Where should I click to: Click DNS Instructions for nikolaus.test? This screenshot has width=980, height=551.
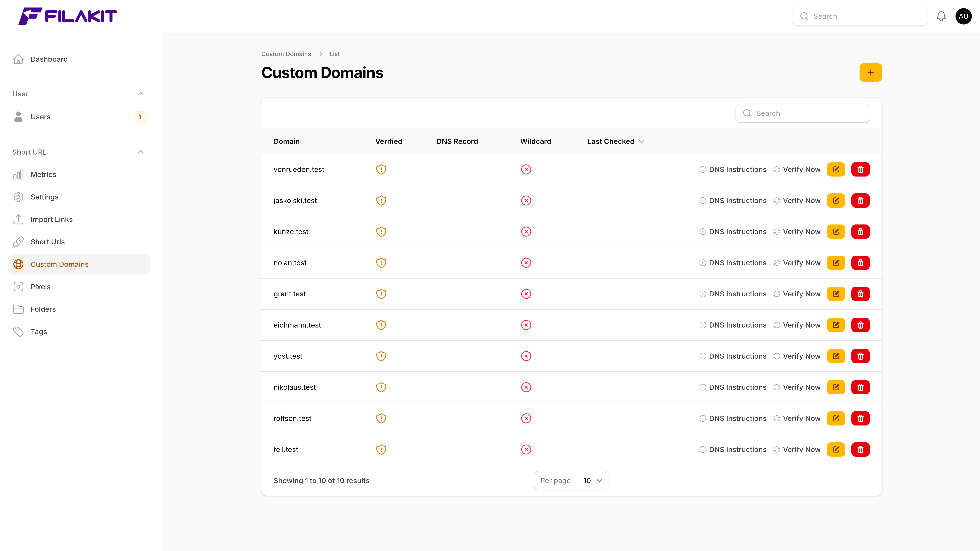pyautogui.click(x=733, y=387)
